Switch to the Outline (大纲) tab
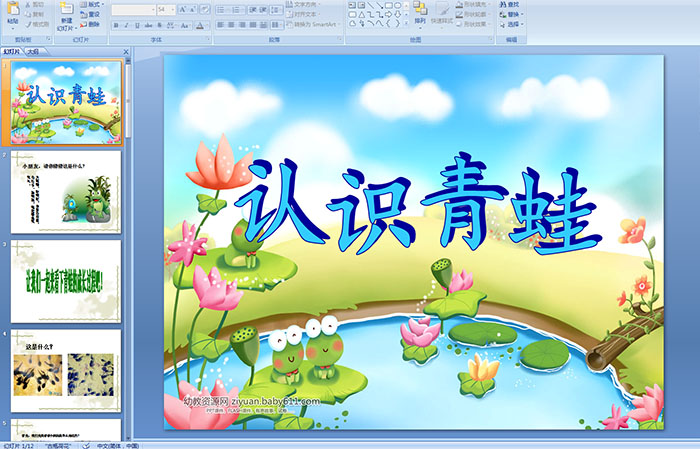The width and height of the screenshot is (700, 449). click(33, 49)
